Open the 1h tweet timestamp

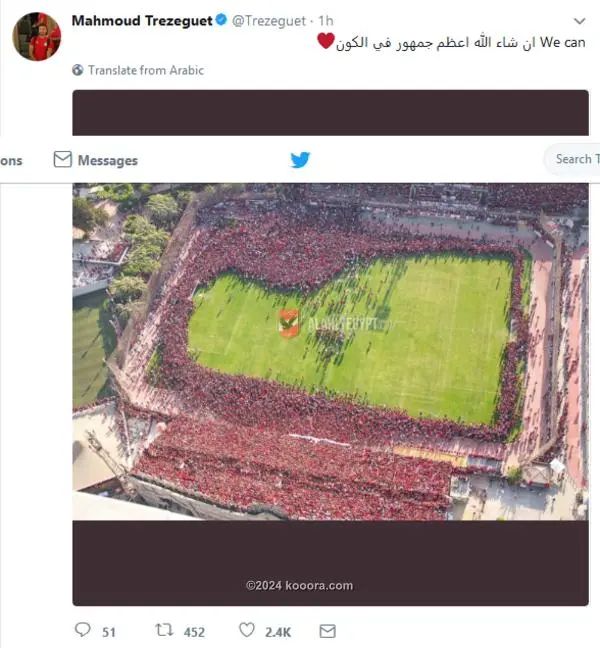326,21
